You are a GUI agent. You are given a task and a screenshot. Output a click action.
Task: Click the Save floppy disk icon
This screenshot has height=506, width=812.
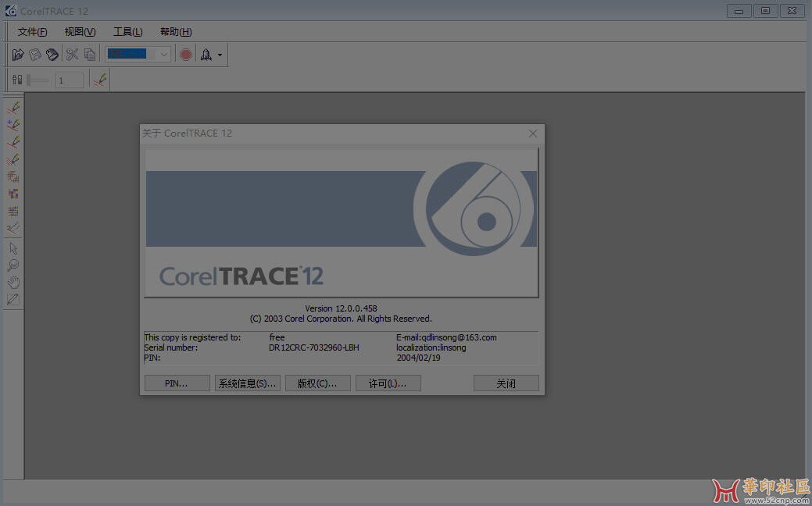[35, 55]
